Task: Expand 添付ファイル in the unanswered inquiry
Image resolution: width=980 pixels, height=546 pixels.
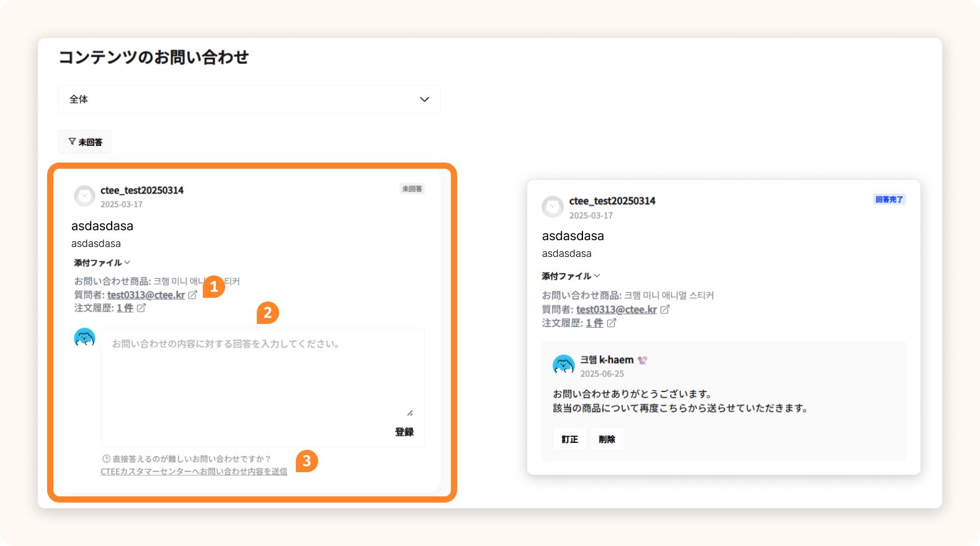Action: [102, 263]
